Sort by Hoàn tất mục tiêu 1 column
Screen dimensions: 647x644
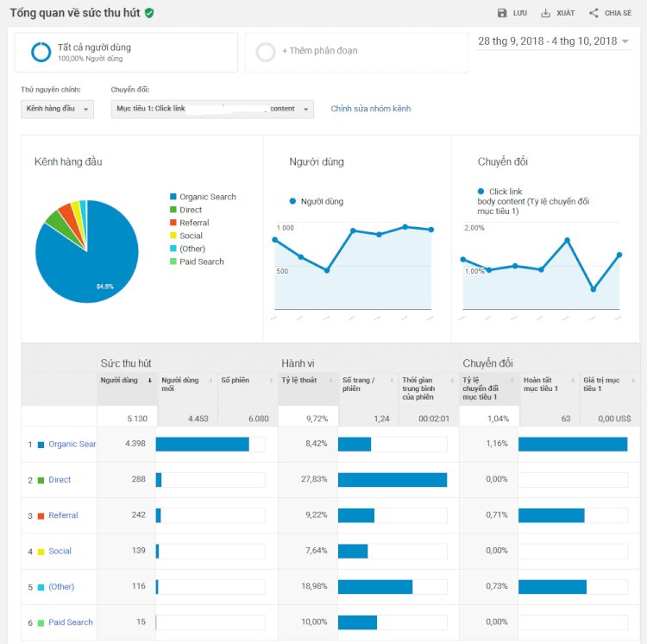pos(573,380)
